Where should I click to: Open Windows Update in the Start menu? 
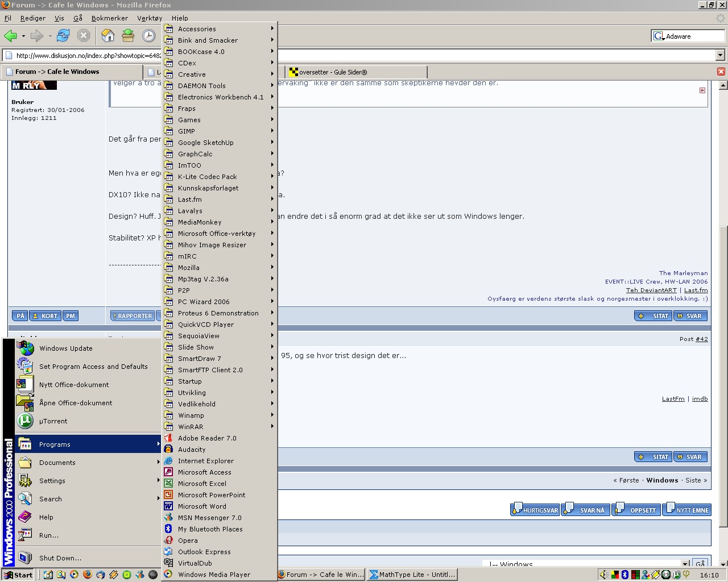pos(88,348)
